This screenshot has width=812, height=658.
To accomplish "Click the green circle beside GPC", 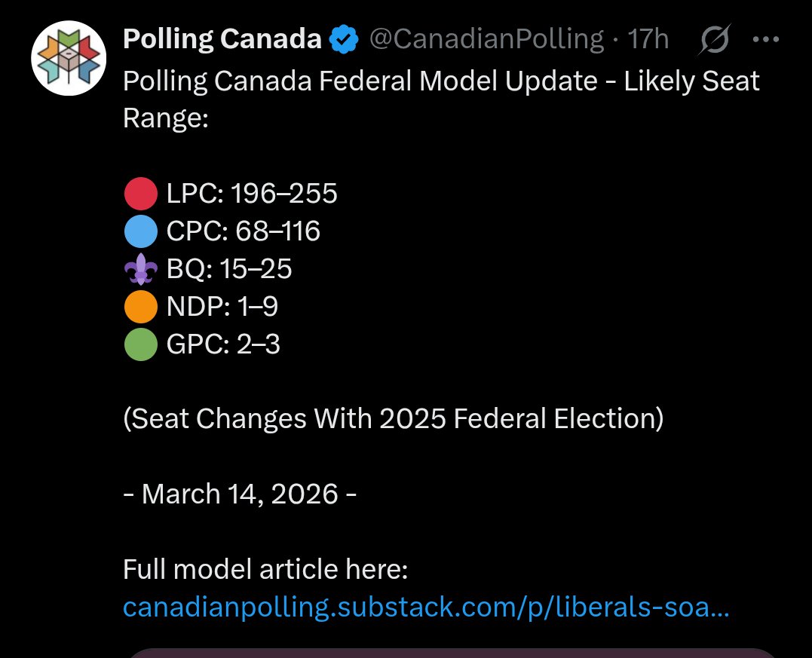I will [x=141, y=344].
